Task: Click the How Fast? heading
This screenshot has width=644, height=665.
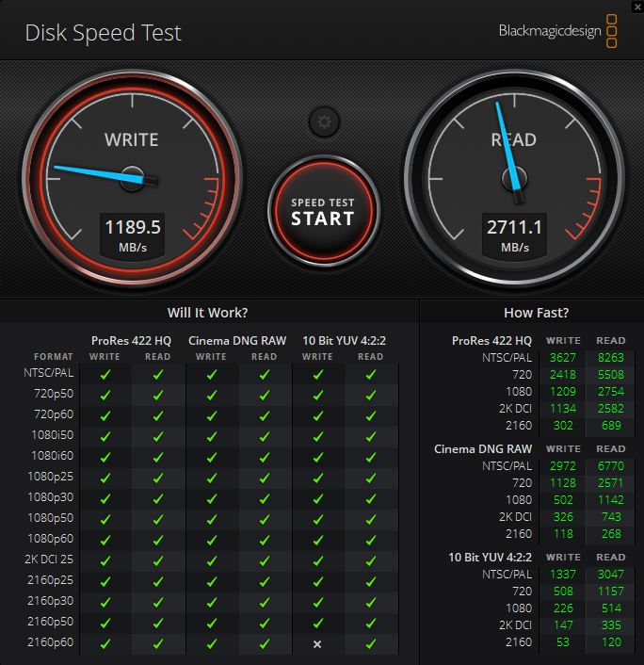Action: (536, 313)
